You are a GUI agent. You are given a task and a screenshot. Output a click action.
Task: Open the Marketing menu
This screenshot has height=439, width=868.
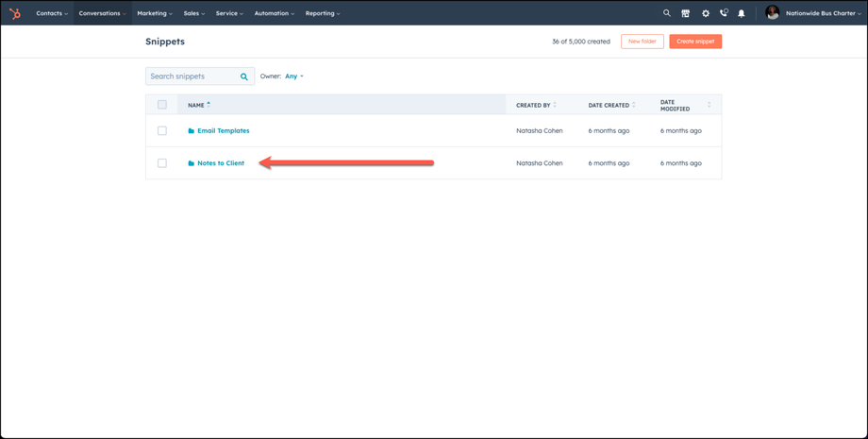(x=155, y=13)
